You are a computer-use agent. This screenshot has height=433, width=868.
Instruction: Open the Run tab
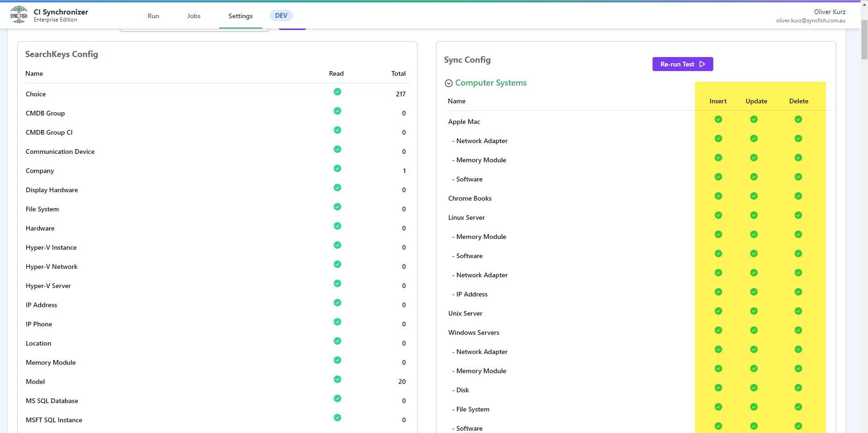click(x=153, y=16)
